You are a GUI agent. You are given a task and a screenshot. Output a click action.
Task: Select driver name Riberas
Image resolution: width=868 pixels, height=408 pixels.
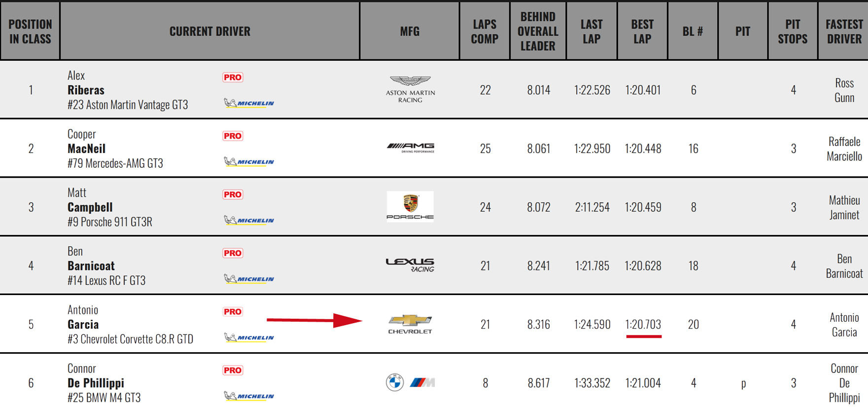point(86,90)
